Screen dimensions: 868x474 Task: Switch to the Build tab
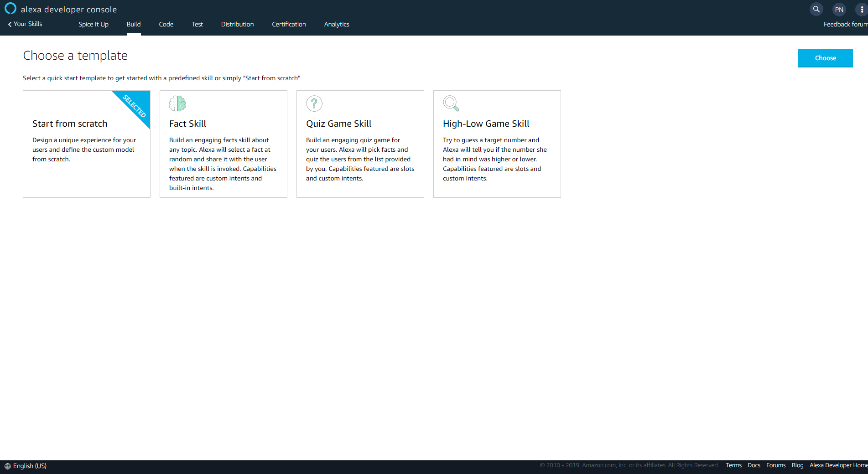point(134,24)
